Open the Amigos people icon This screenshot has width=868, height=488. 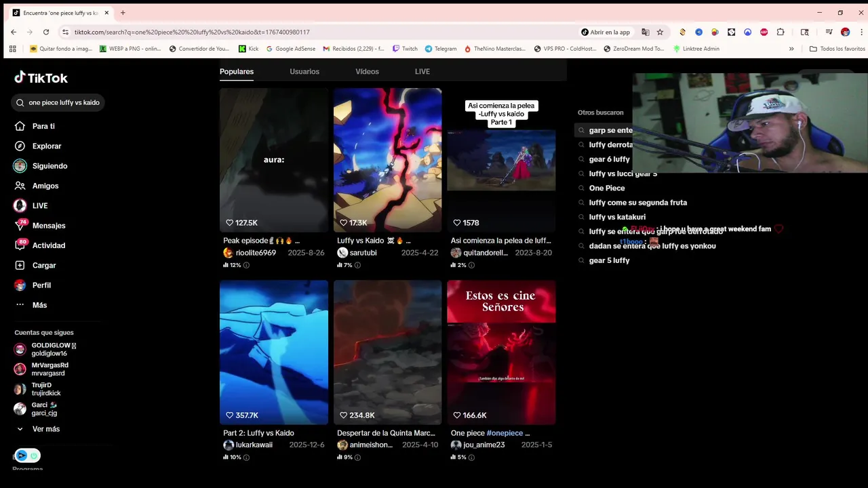(20, 186)
